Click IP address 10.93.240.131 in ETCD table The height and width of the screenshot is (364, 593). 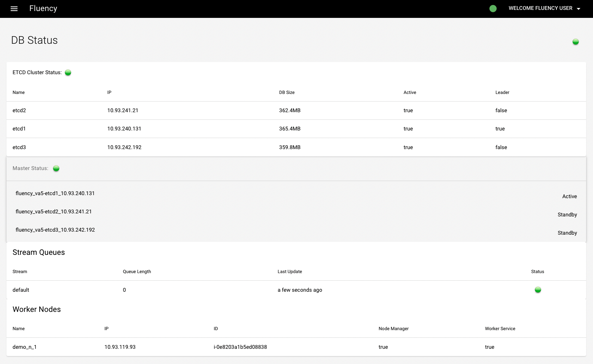click(x=124, y=129)
